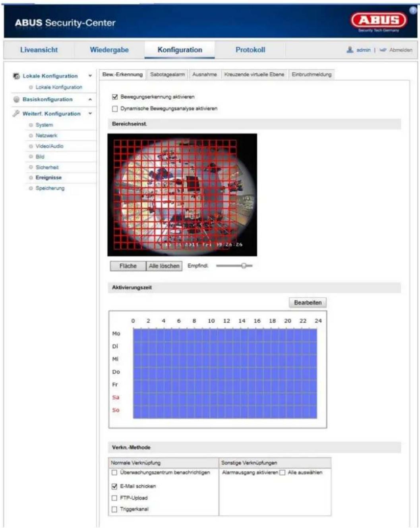Image resolution: width=420 pixels, height=528 pixels.
Task: Click the Alarmausgang aktivieren label
Action: point(250,473)
